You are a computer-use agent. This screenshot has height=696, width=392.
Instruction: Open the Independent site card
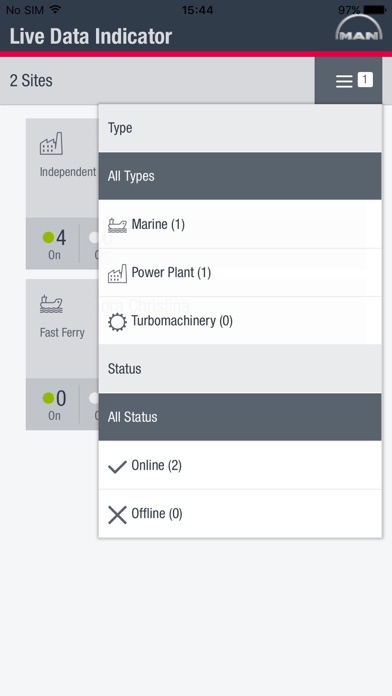[x=62, y=194]
